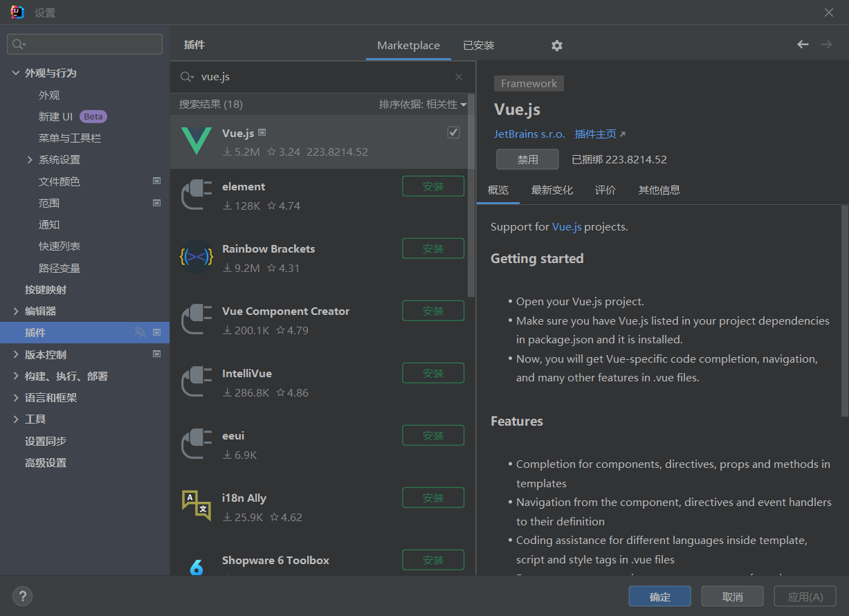Click the back navigation arrow

(803, 44)
